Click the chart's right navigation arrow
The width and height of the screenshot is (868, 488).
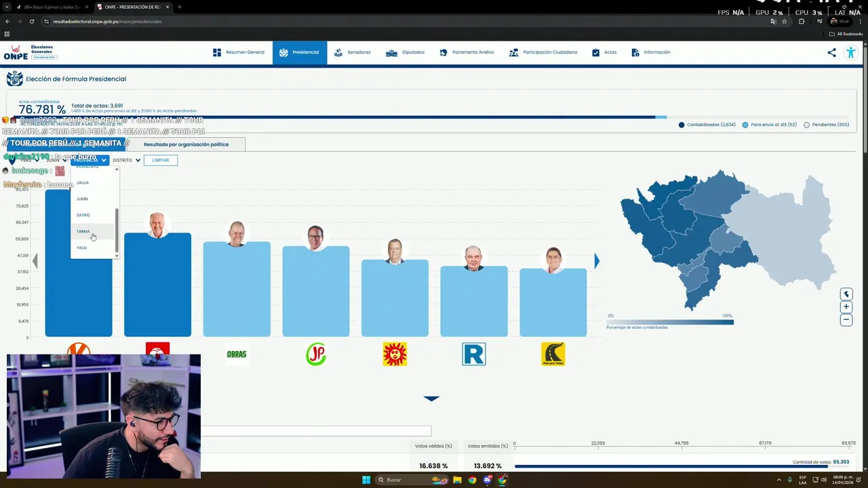(597, 261)
